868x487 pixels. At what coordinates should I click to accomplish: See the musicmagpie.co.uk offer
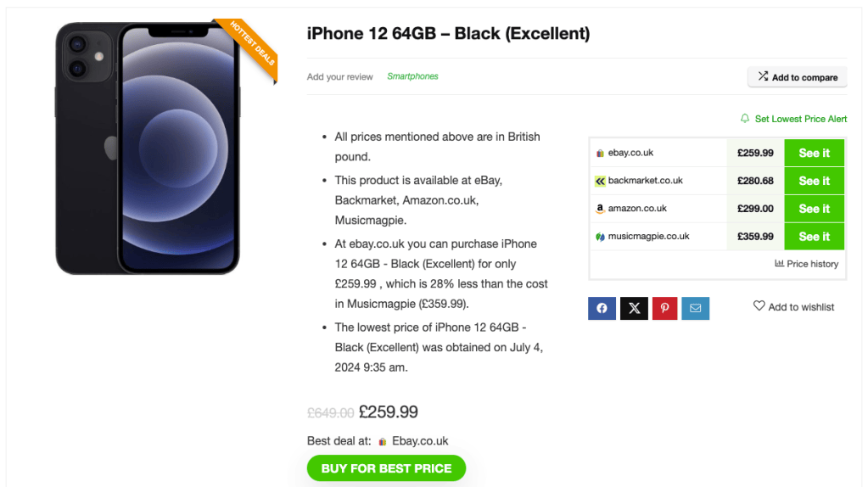click(x=814, y=237)
